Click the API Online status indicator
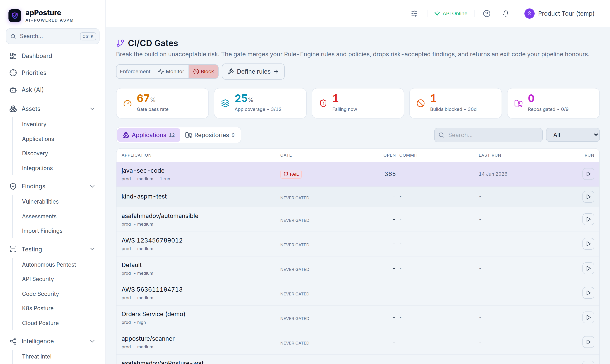The width and height of the screenshot is (610, 364). [x=451, y=14]
